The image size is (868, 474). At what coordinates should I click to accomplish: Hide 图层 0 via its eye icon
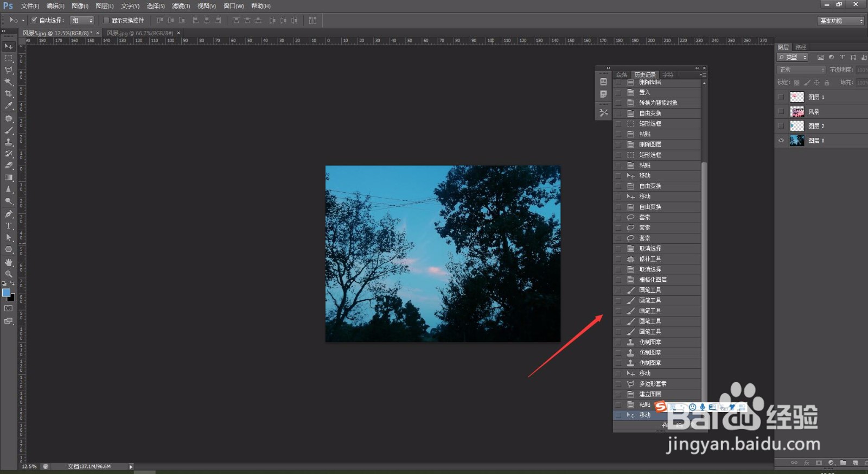coord(781,141)
